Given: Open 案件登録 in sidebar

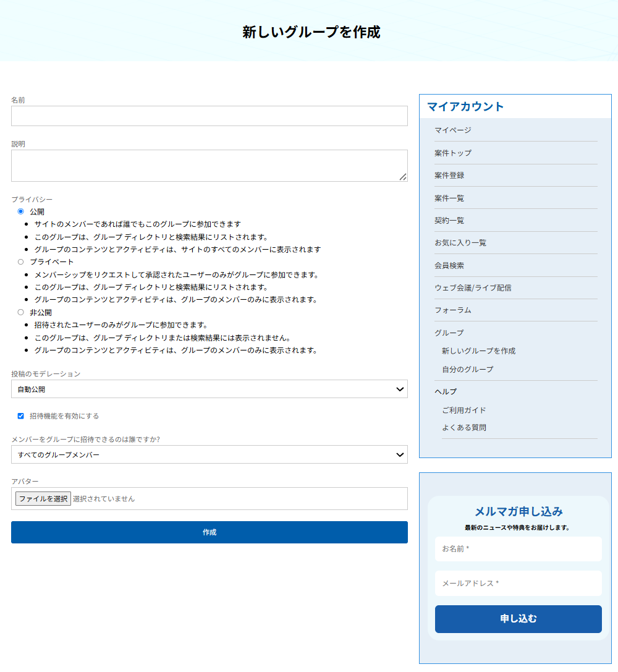Looking at the screenshot, I should pos(449,176).
